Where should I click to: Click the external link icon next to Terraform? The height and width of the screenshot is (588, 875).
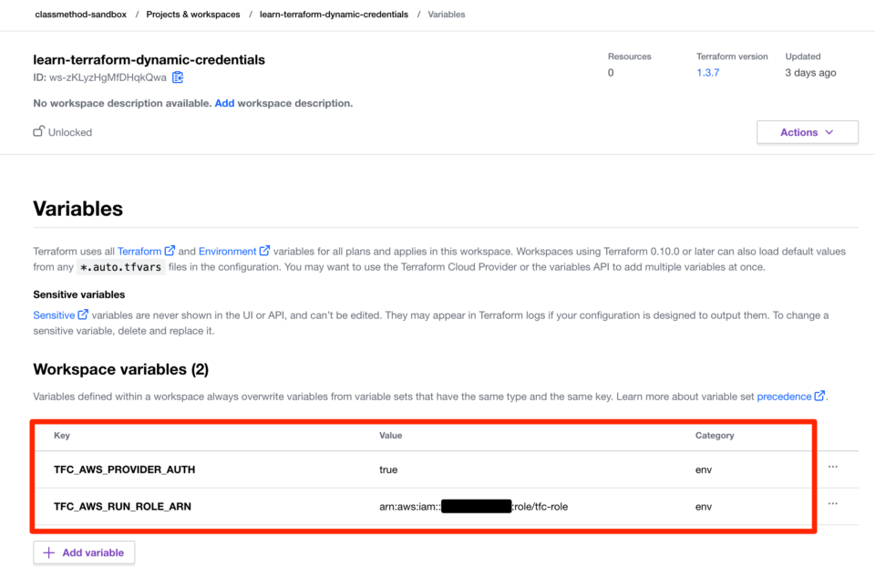pos(170,251)
